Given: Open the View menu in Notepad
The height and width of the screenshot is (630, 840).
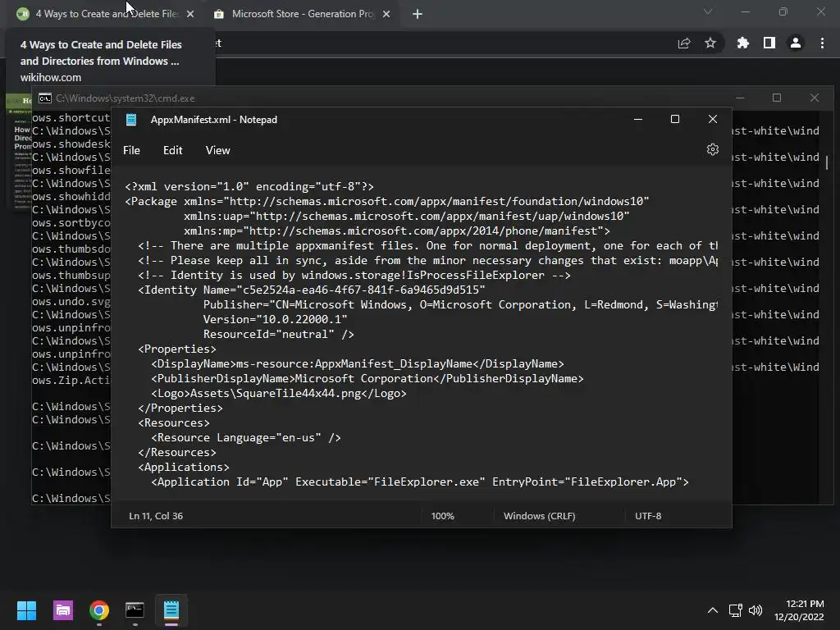Looking at the screenshot, I should 217,151.
